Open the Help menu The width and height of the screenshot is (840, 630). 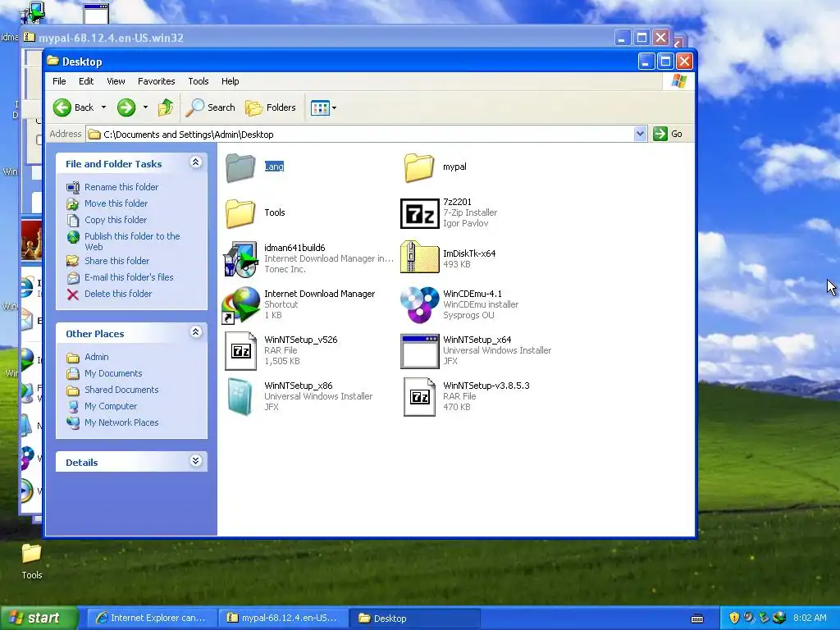231,81
